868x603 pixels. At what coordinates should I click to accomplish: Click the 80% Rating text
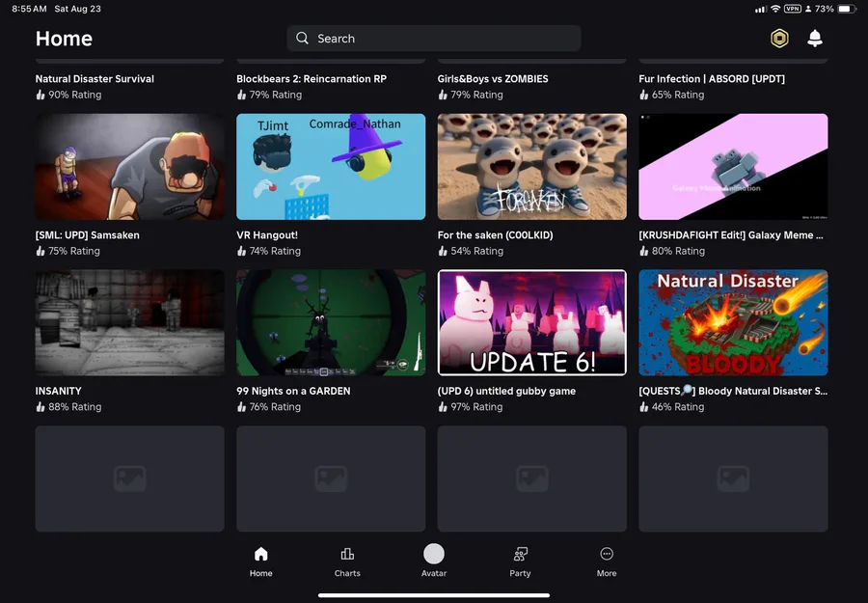pyautogui.click(x=679, y=251)
